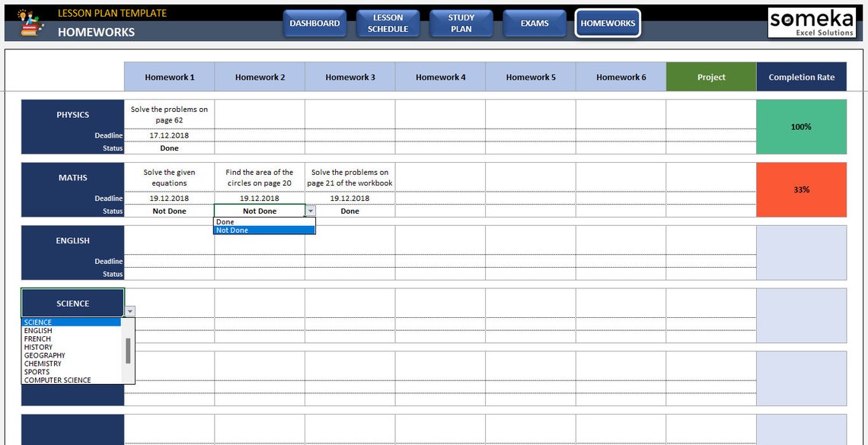This screenshot has width=868, height=445.
Task: Click the Someka Excel Solutions logo
Action: [x=812, y=23]
